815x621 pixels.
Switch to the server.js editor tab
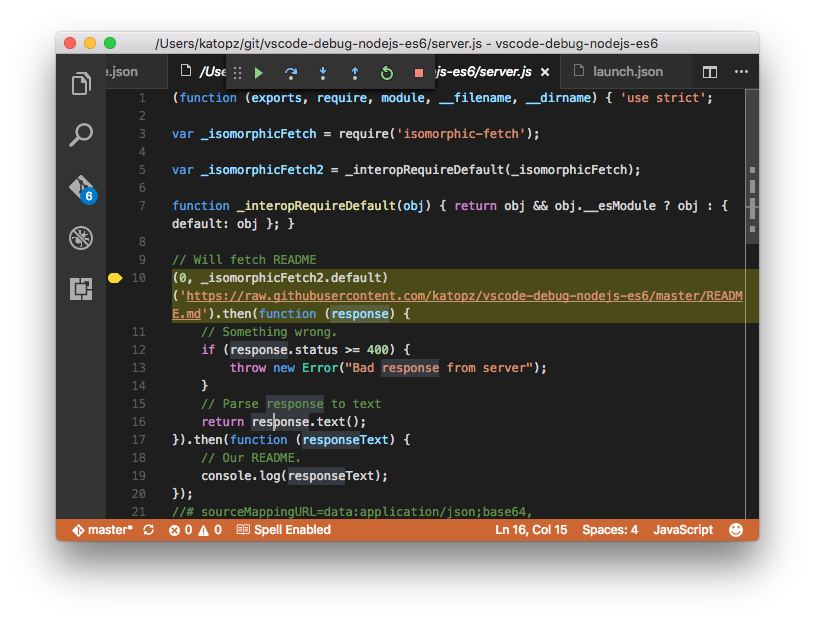pos(482,72)
